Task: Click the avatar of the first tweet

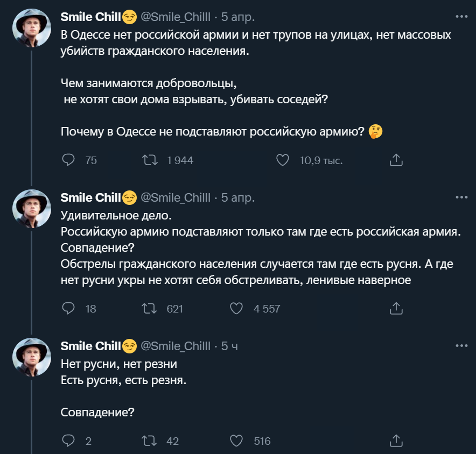Action: coord(32,28)
